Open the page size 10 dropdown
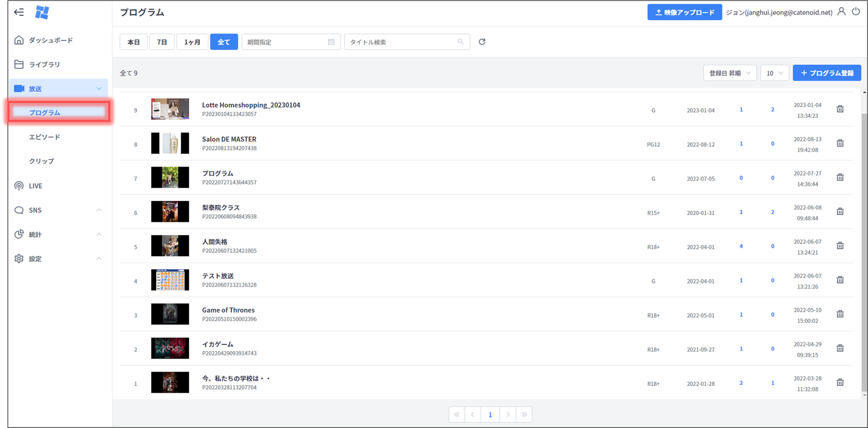868x428 pixels. pos(774,73)
